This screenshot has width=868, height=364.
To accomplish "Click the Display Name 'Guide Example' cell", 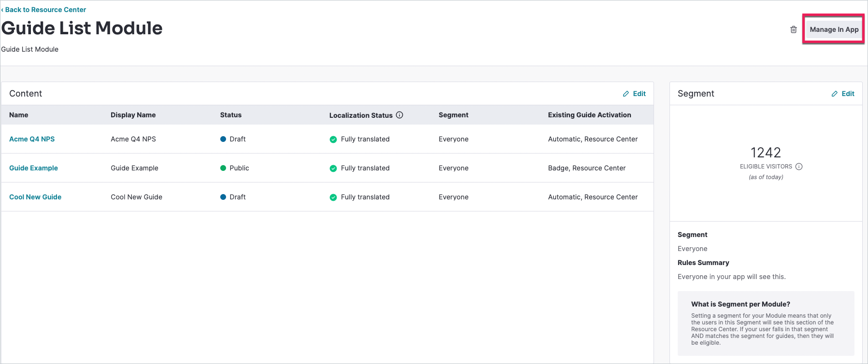I will tap(134, 168).
